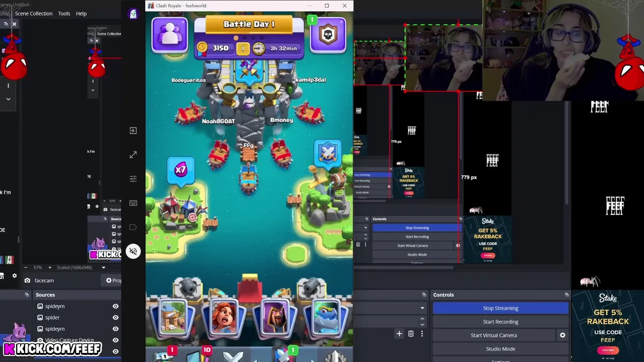This screenshot has width=644, height=362.
Task: Click the sidebar exit arrow icon
Action: (133, 131)
